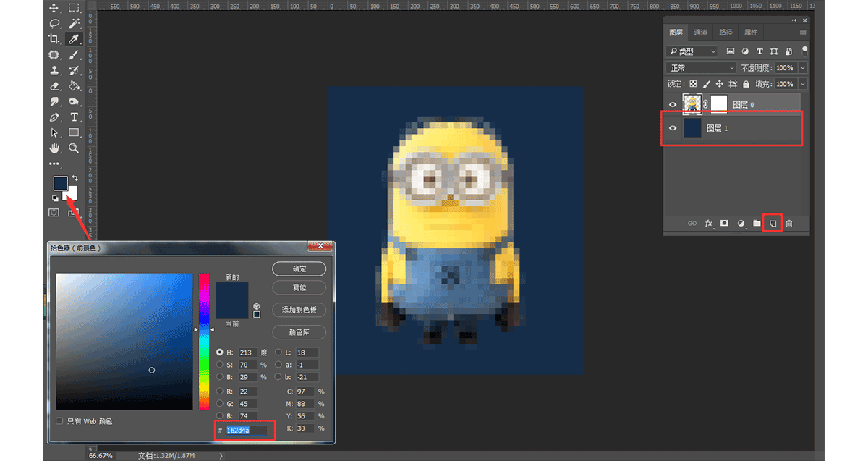Click the link layers icon in Layers panel

pyautogui.click(x=692, y=224)
